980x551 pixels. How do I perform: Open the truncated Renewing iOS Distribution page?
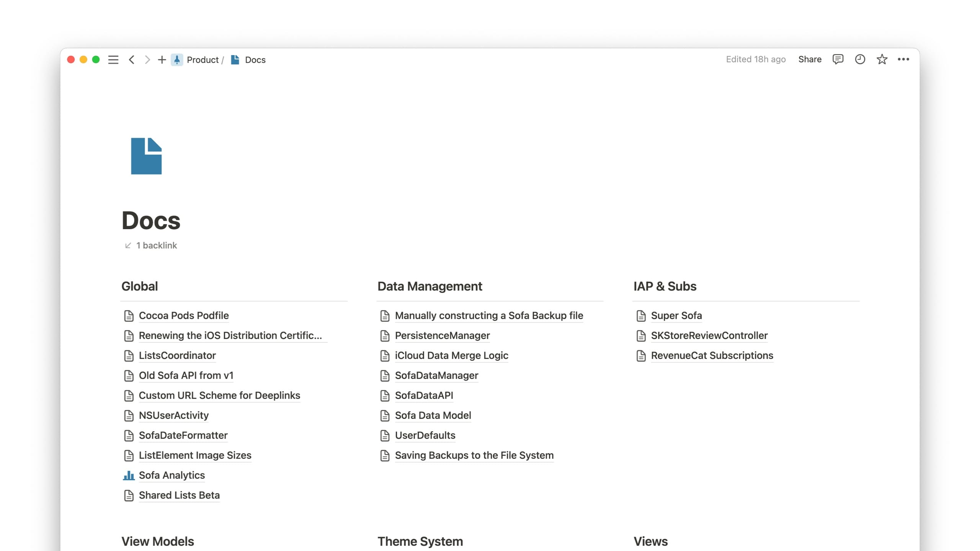pos(230,336)
